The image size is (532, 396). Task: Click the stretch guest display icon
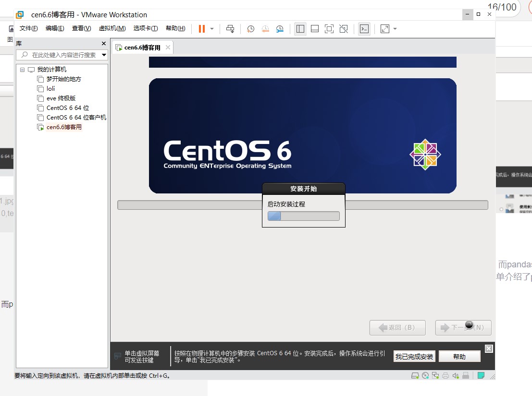(385, 29)
